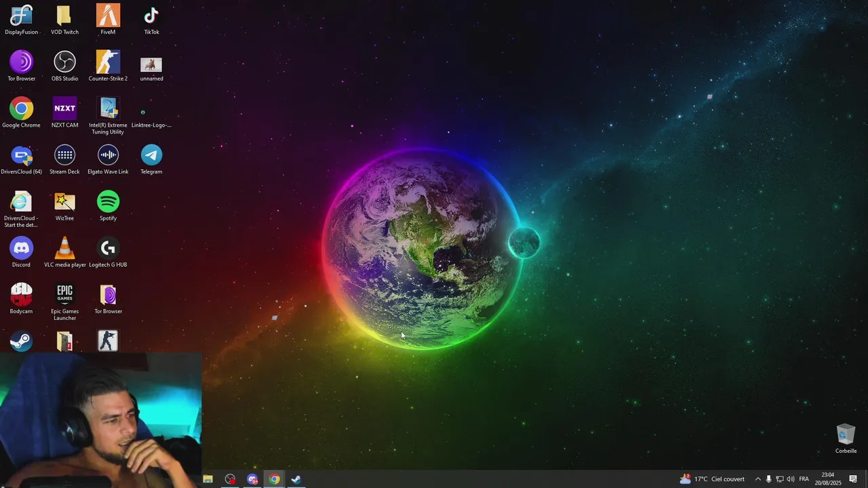The height and width of the screenshot is (488, 868).
Task: Open VLC media player shortcut
Action: point(64,253)
